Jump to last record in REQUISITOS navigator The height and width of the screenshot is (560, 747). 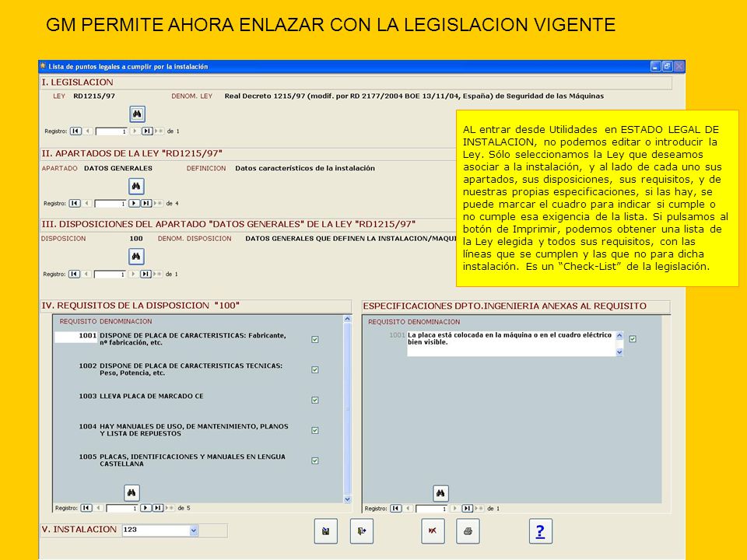coord(158,508)
